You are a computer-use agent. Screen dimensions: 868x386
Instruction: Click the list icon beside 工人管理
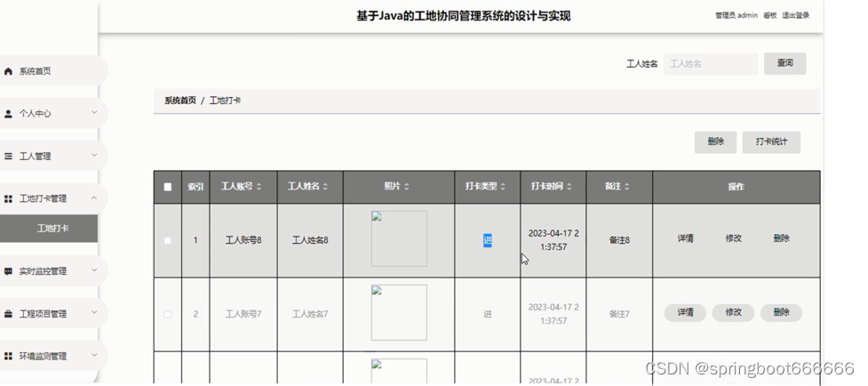pyautogui.click(x=8, y=157)
